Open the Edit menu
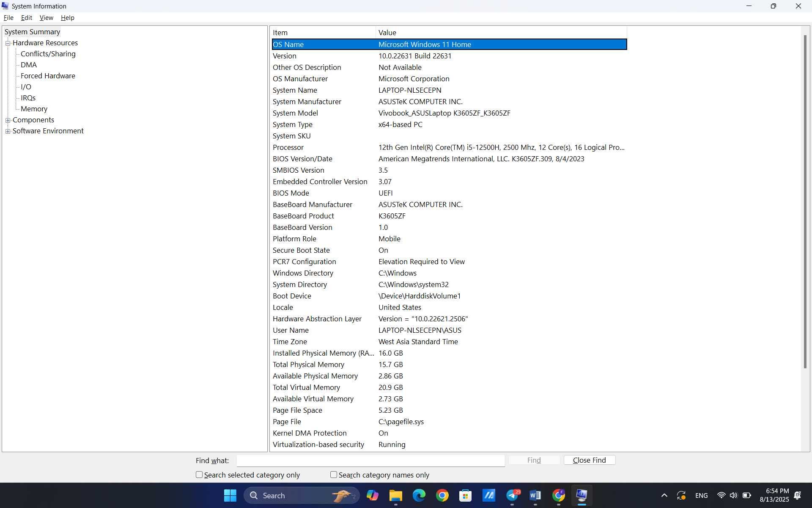 click(27, 18)
